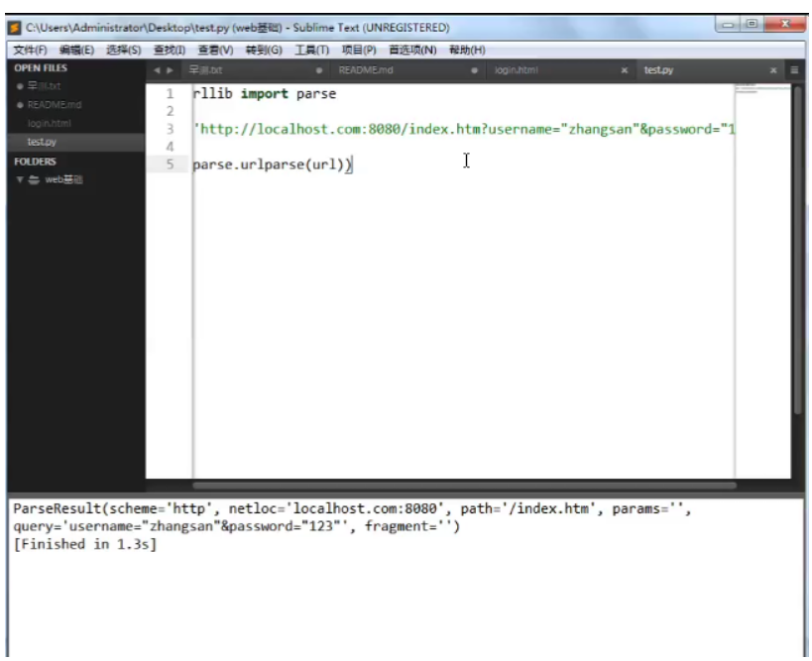
Task: Click the editor vertical scrollbar
Action: [x=797, y=250]
